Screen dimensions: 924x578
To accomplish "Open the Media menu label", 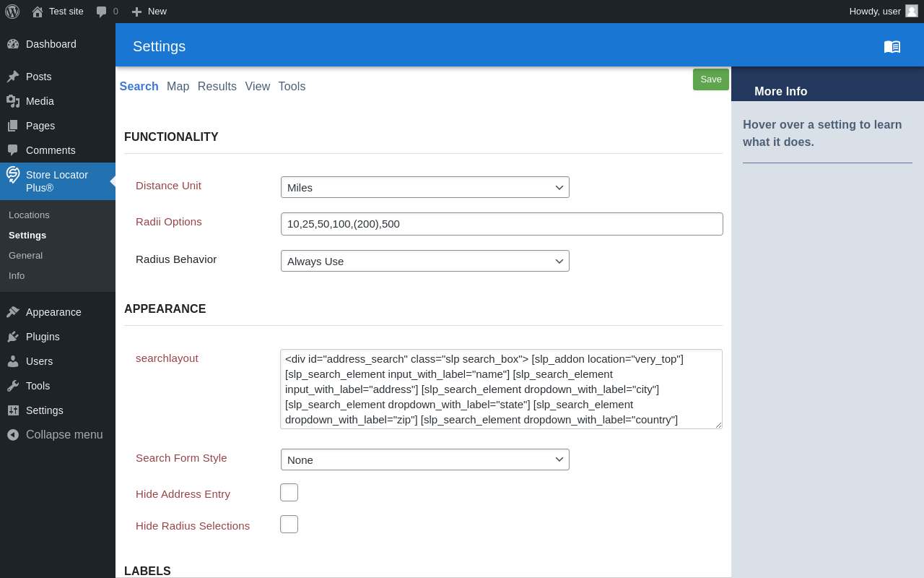I will tap(40, 101).
